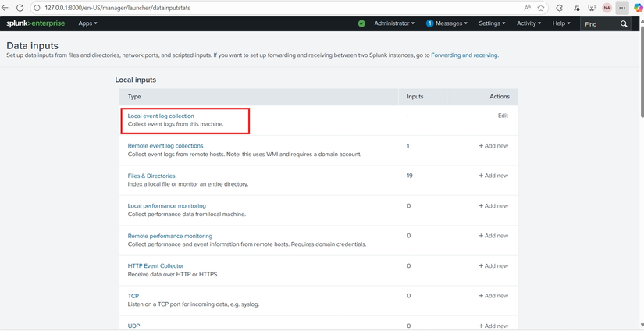This screenshot has height=331, width=644.
Task: Expand the Settings menu
Action: pyautogui.click(x=492, y=23)
